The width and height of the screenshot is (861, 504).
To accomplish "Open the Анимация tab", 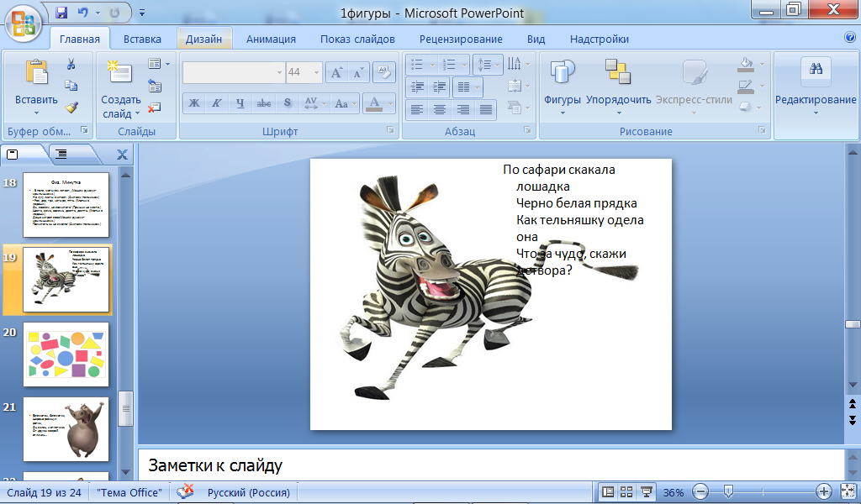I will (271, 39).
